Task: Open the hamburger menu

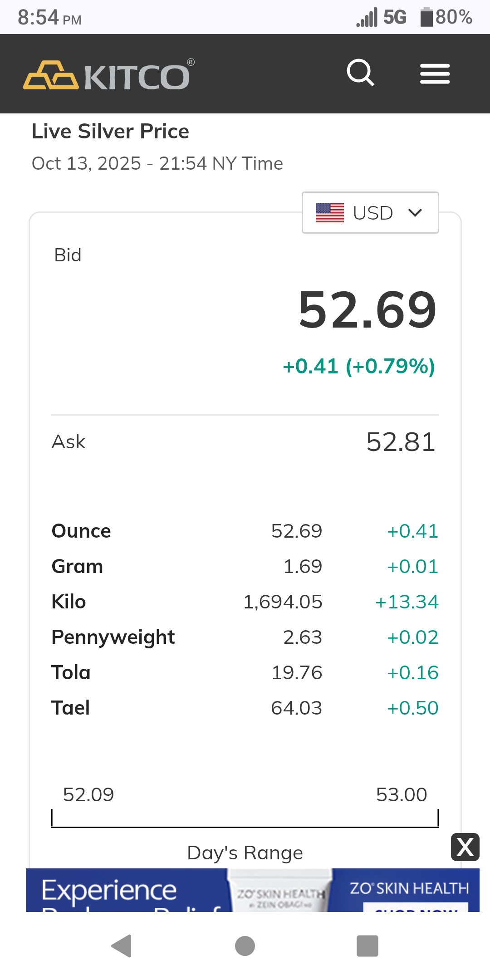Action: click(435, 74)
